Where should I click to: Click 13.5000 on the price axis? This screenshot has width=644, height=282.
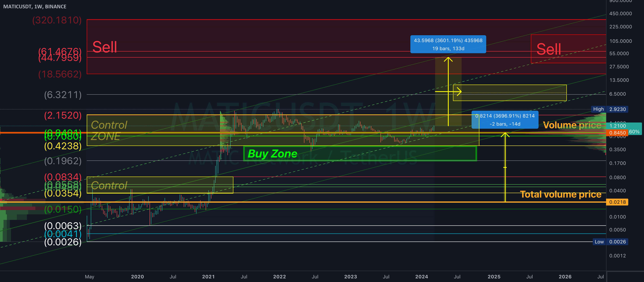pyautogui.click(x=619, y=80)
